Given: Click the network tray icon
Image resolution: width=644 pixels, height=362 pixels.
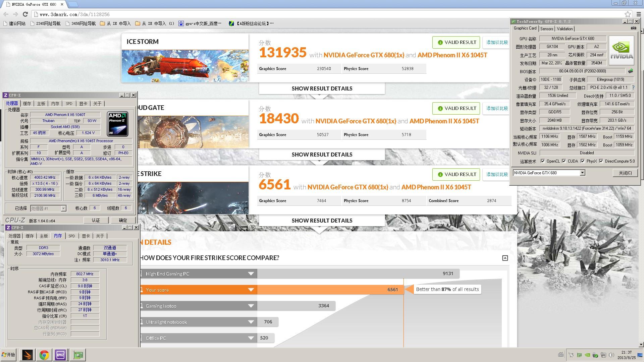Looking at the screenshot, I should 603,355.
